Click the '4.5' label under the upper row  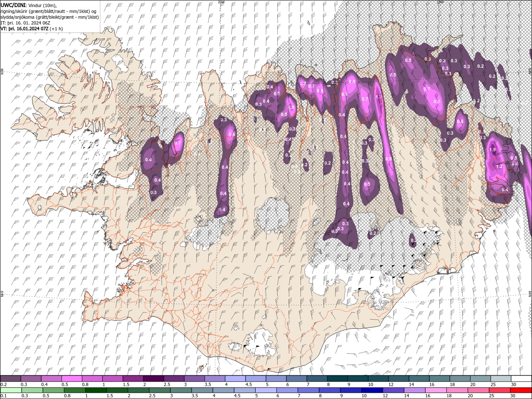(x=249, y=384)
